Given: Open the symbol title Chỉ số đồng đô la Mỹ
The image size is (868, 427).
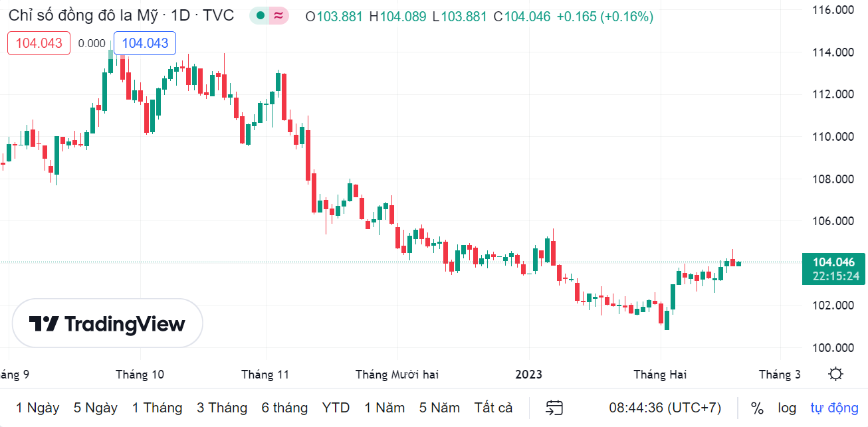Looking at the screenshot, I should pos(121,15).
